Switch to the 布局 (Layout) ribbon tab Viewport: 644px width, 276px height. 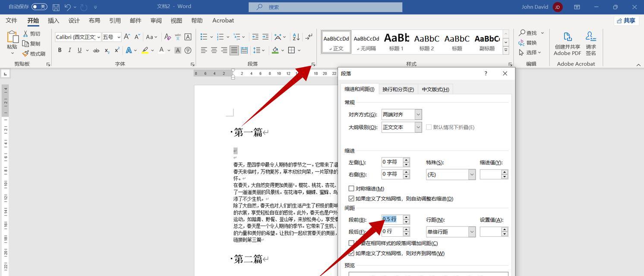click(x=95, y=21)
